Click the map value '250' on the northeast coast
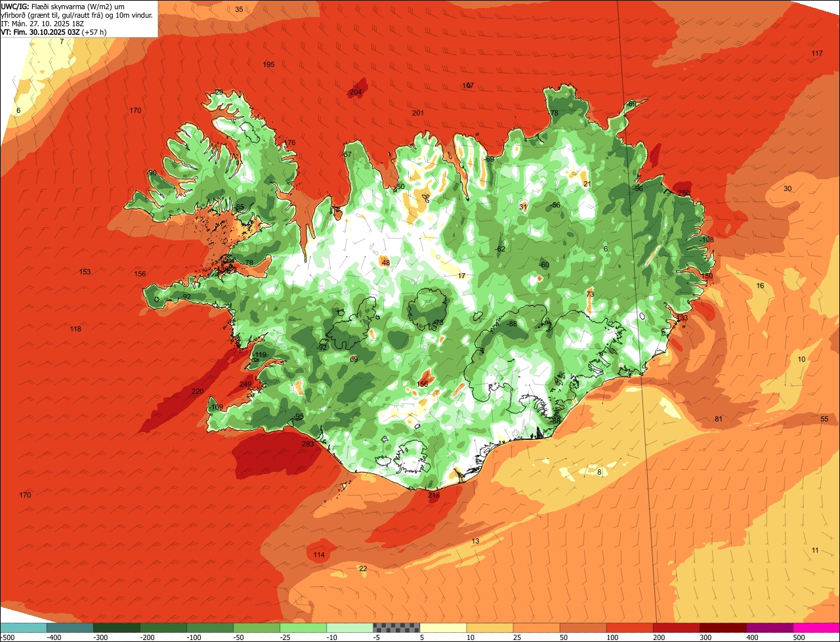Viewport: 840px width, 642px height. coord(684,193)
